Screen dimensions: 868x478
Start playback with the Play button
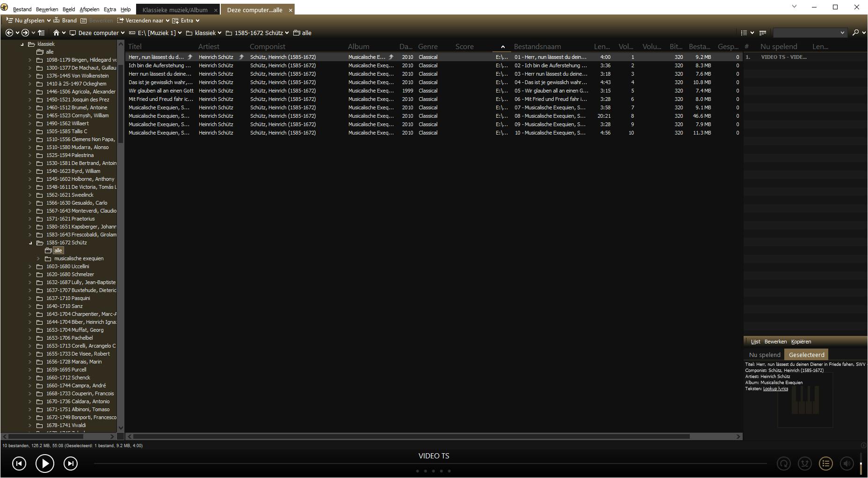pyautogui.click(x=45, y=464)
